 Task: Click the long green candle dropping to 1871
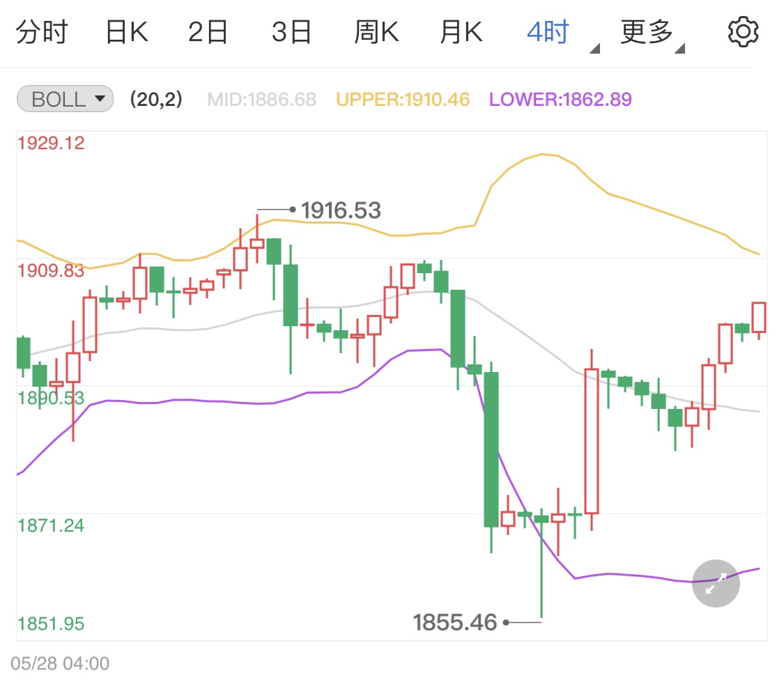tap(491, 450)
